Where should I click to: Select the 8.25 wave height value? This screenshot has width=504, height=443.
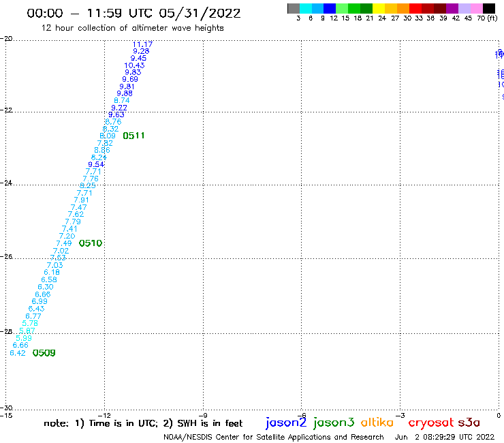(88, 185)
